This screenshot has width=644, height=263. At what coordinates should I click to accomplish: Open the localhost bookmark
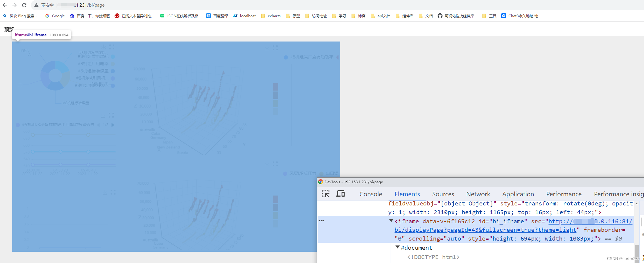coord(244,16)
